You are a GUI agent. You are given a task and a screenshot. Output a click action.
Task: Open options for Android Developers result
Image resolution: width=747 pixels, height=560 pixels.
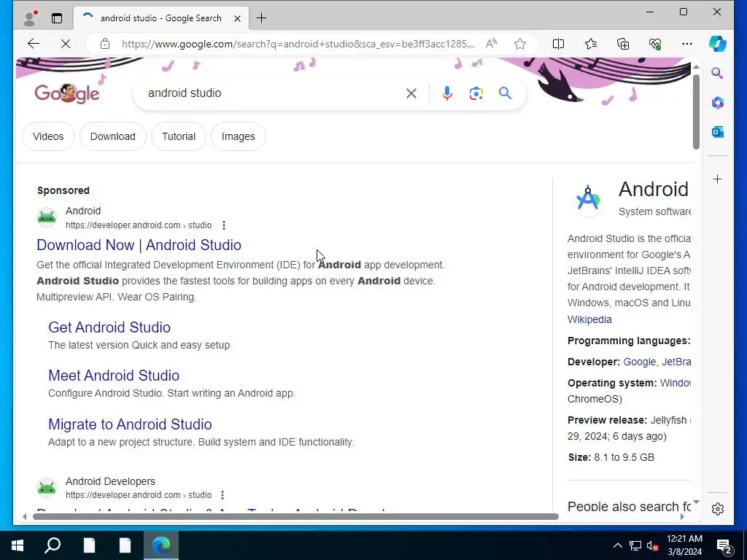tap(222, 495)
